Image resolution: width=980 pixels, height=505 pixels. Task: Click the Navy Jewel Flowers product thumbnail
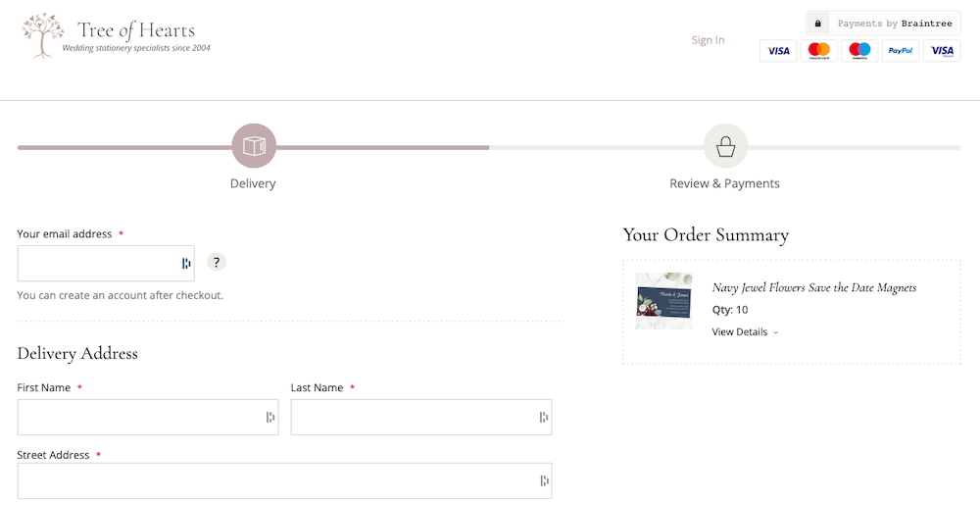[663, 301]
